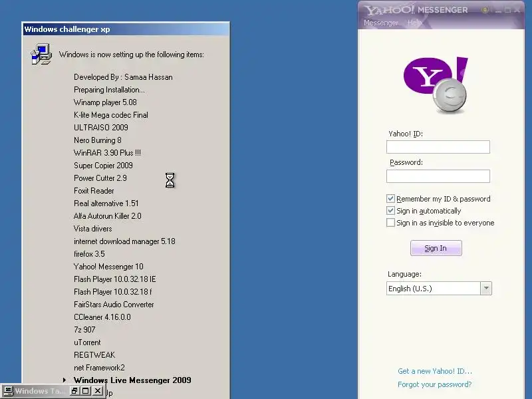This screenshot has height=399, width=532.
Task: Select 'Winamp player 5.08' item
Action: [x=105, y=102]
